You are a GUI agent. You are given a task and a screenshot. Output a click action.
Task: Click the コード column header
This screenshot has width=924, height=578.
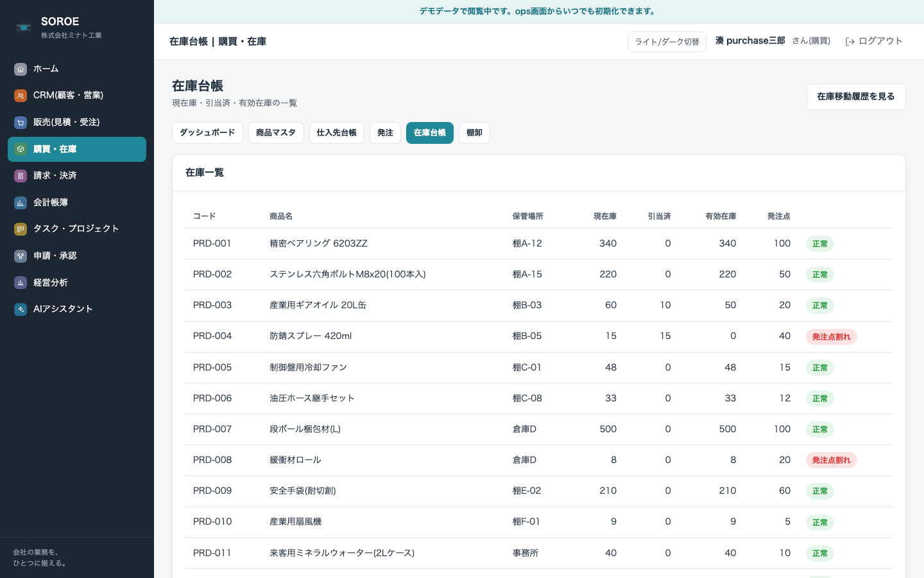pos(205,216)
